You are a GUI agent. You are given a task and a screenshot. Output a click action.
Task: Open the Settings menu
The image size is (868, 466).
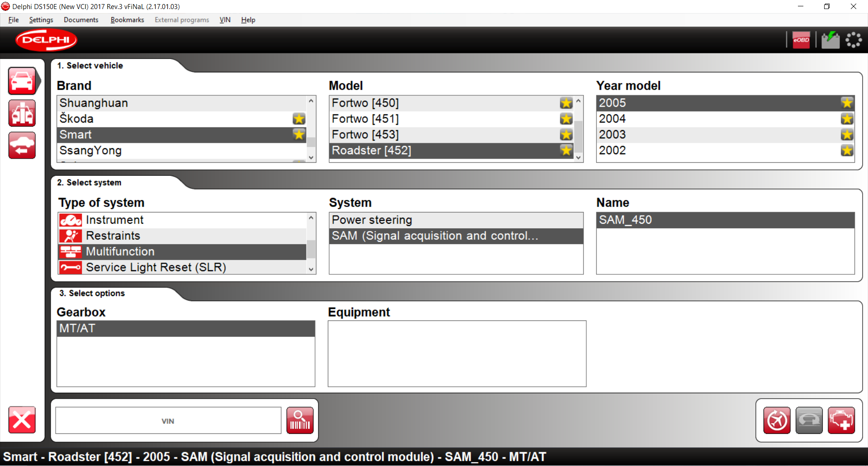pos(41,20)
